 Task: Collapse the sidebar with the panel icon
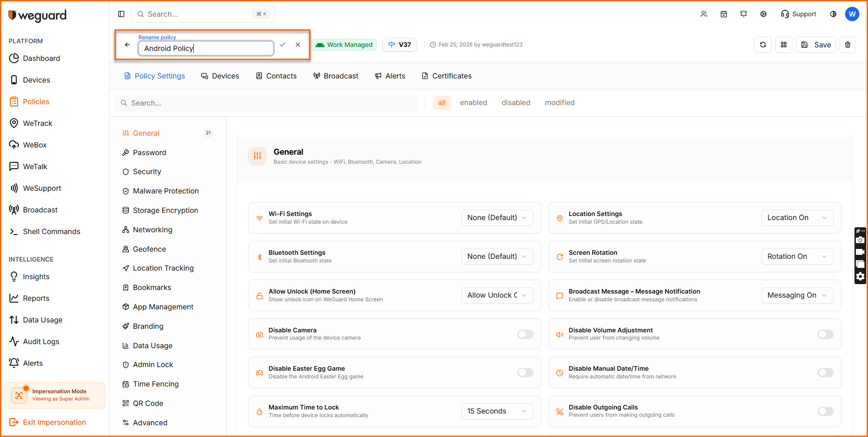[121, 14]
